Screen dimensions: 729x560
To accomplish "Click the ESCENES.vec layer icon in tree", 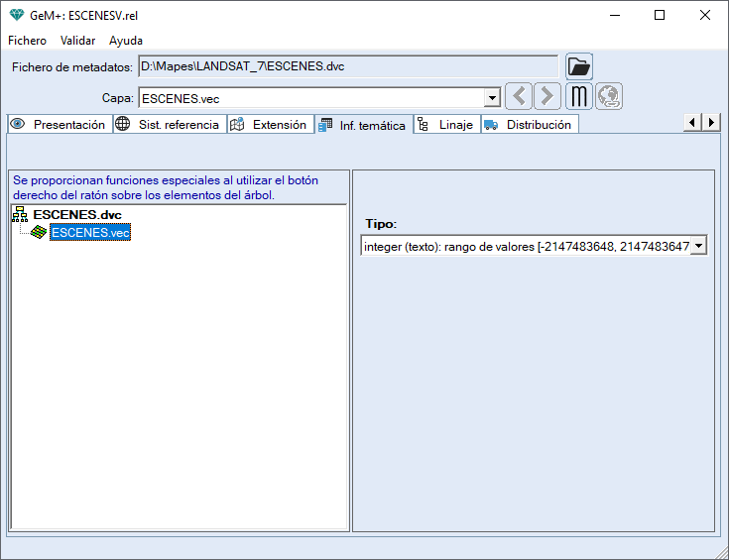I will pos(39,232).
